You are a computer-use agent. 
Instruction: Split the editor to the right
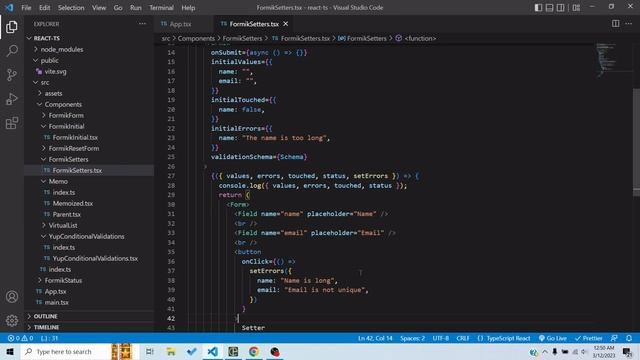(x=616, y=24)
